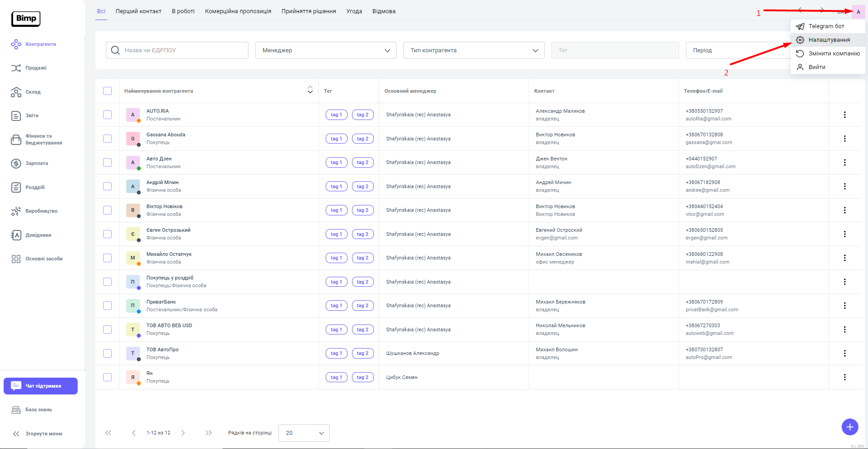Open three-dot menu for AUTO.RIA row
Viewport: 868px width, 449px height.
pos(844,115)
